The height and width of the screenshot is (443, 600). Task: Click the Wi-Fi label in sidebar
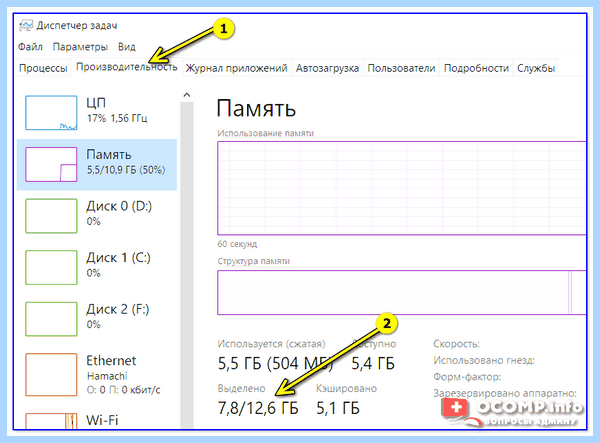(102, 420)
